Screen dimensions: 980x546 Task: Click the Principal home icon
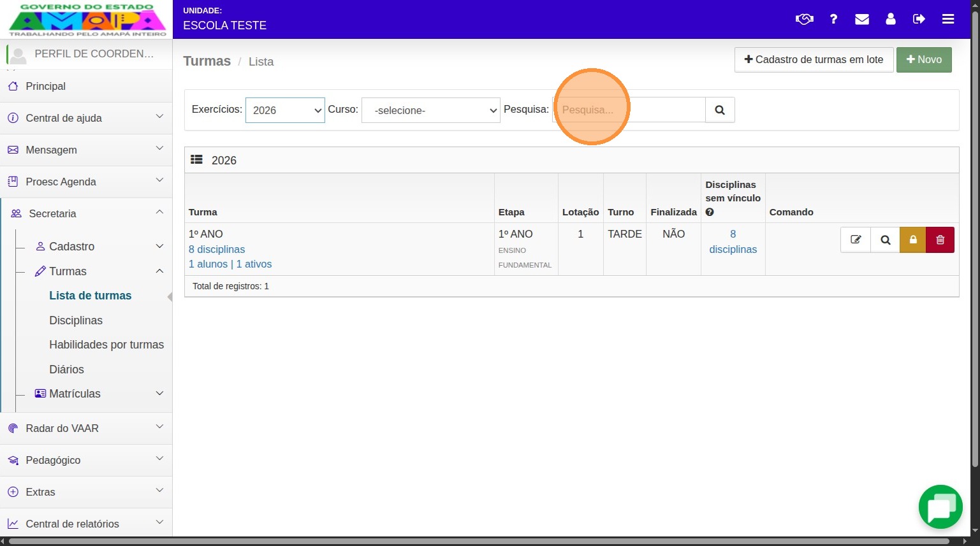[13, 86]
